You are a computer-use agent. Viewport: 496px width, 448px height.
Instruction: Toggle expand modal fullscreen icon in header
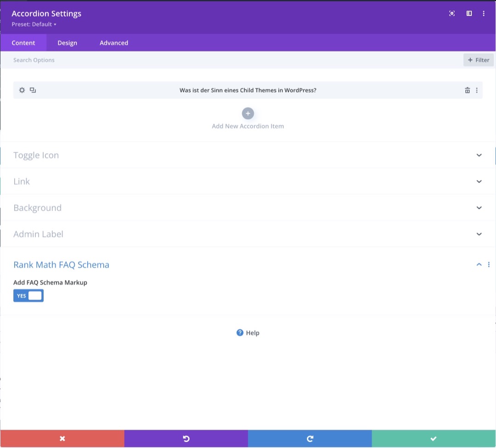click(x=452, y=14)
